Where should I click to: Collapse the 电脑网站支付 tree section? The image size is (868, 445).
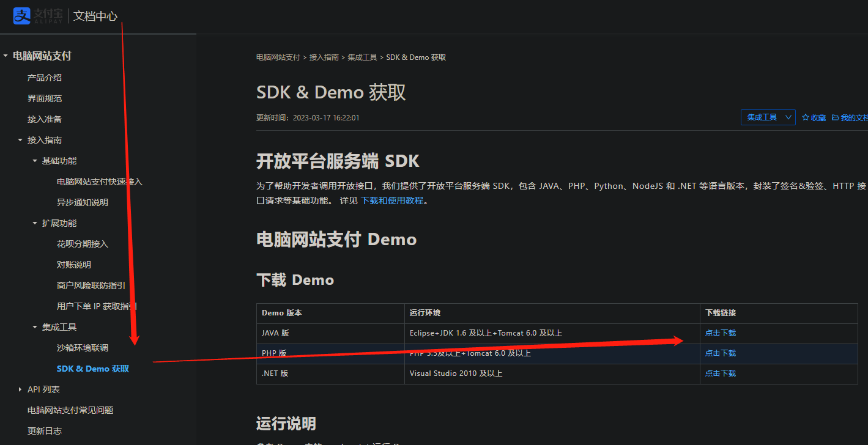[6, 56]
